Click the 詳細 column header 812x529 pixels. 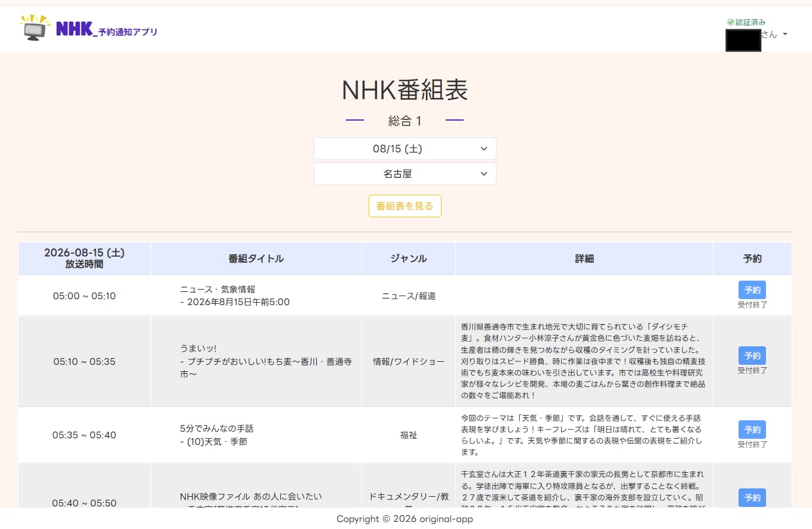[584, 259]
